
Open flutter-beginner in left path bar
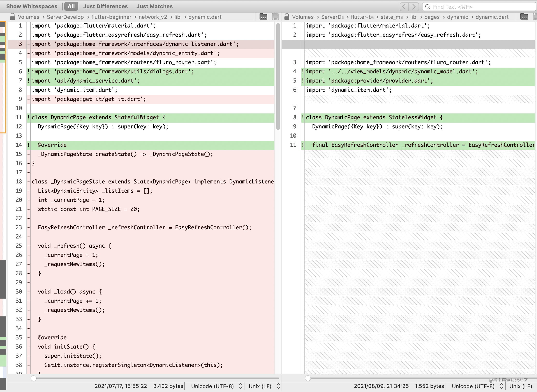tap(111, 17)
